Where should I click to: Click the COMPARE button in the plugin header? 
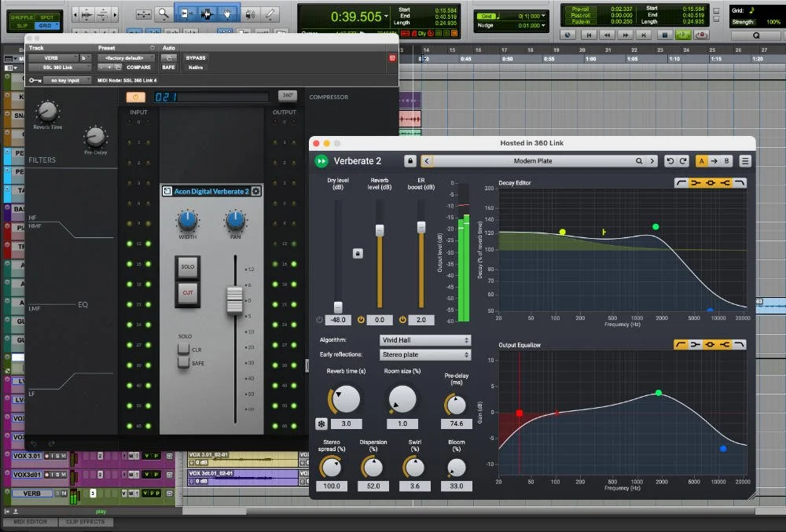pyautogui.click(x=138, y=67)
